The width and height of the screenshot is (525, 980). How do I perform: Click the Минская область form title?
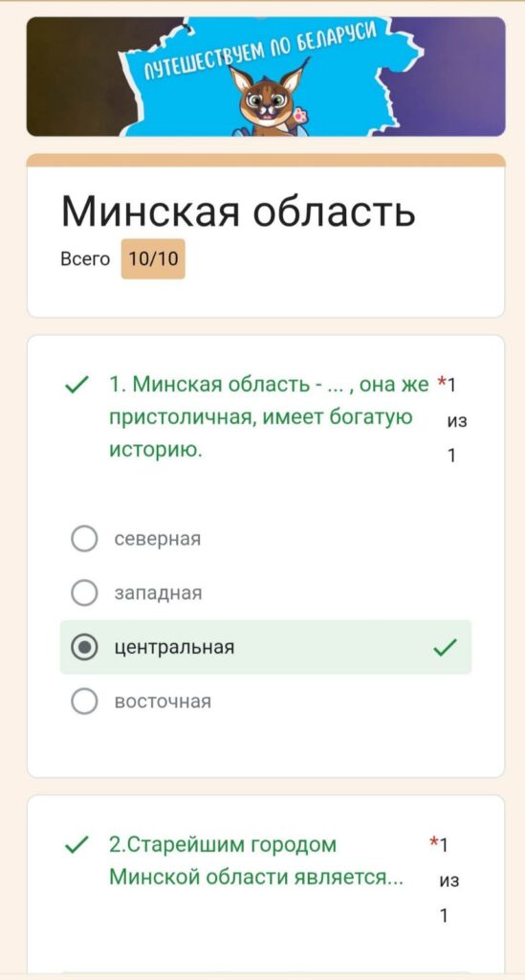[238, 212]
